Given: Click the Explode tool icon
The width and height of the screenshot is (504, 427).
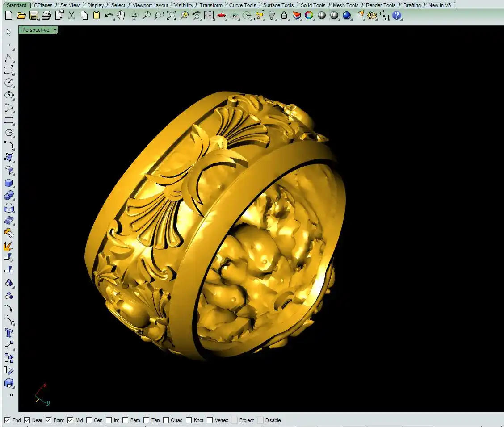Looking at the screenshot, I should pos(9,246).
